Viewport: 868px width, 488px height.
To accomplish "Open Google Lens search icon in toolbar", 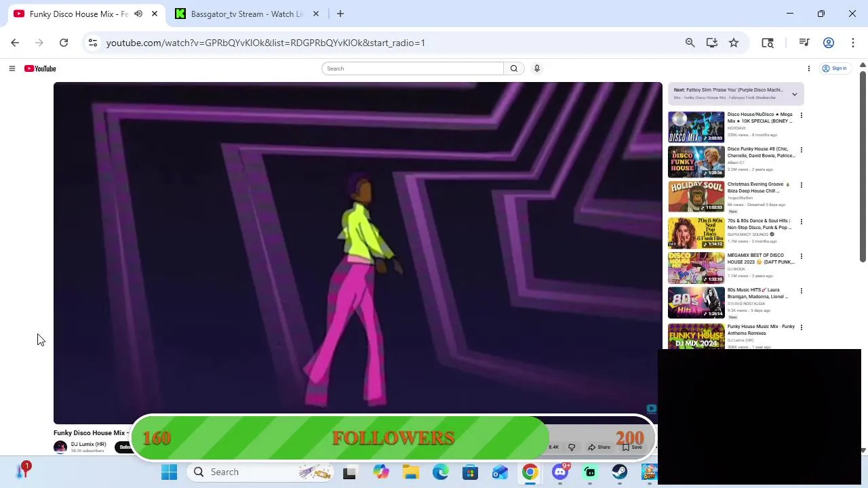I will (x=768, y=43).
